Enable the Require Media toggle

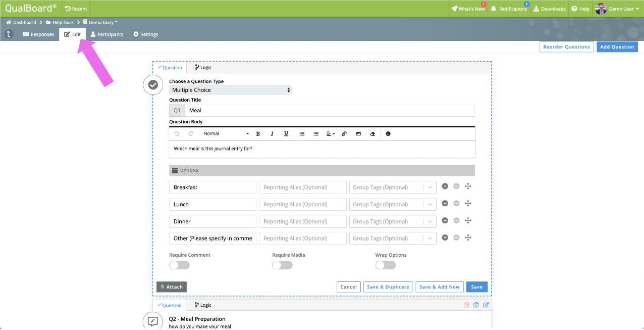pyautogui.click(x=282, y=265)
